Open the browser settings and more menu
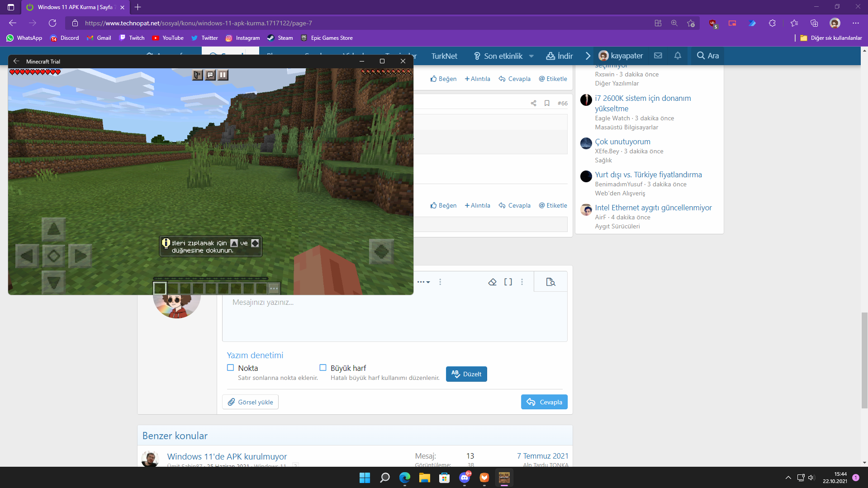The image size is (868, 488). [856, 23]
